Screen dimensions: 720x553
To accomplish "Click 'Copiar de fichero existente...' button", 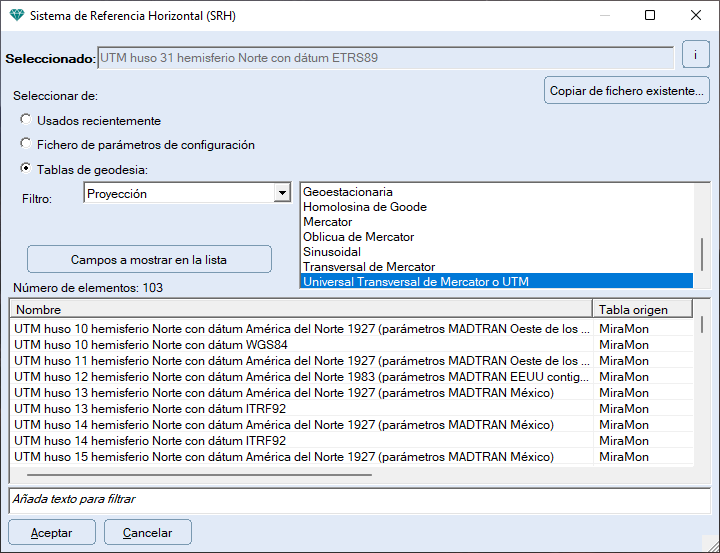I will coord(626,91).
